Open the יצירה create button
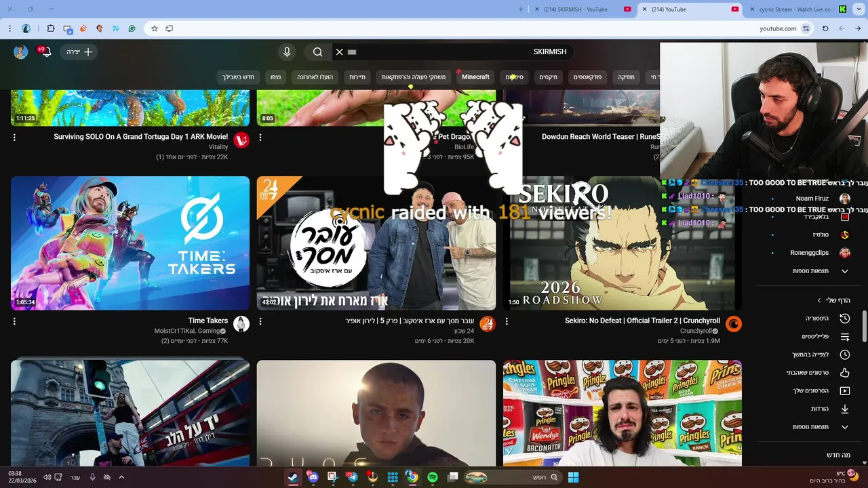The width and height of the screenshot is (868, 488). pos(79,52)
